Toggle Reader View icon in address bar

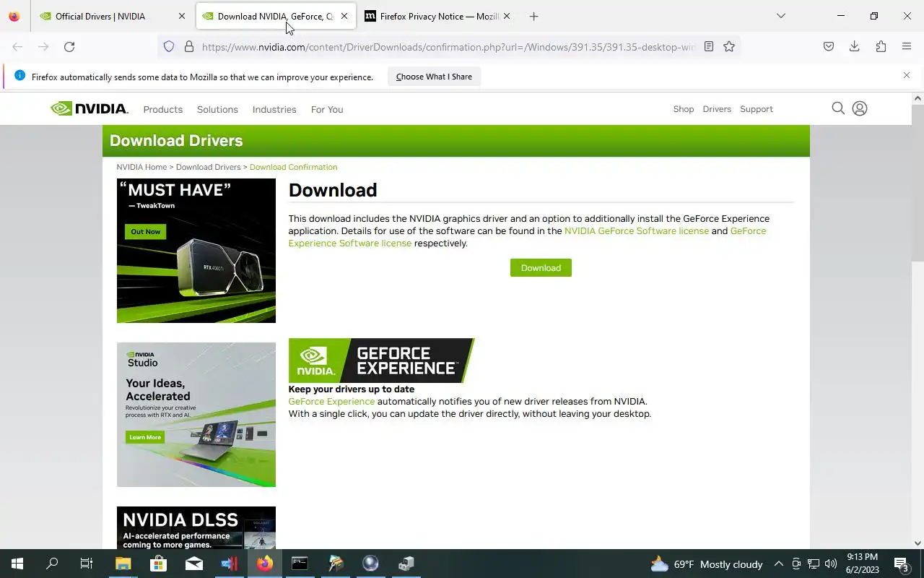(x=709, y=46)
